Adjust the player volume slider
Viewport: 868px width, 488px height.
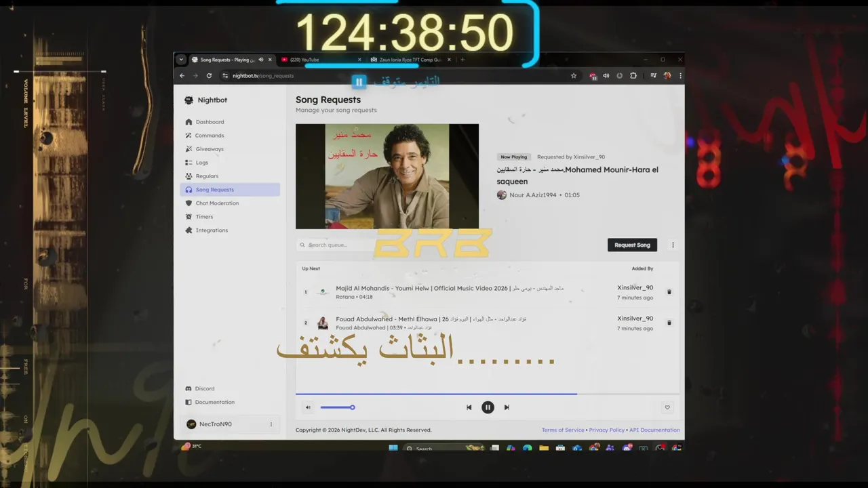coord(337,407)
